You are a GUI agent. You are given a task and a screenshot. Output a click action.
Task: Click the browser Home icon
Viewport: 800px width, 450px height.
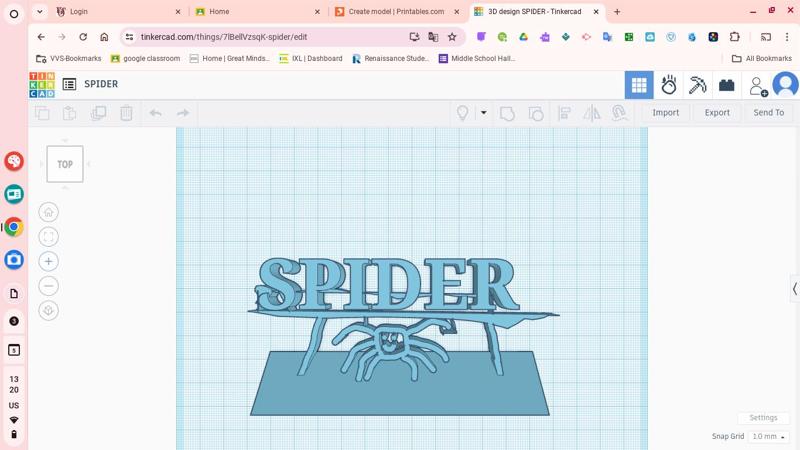(104, 37)
